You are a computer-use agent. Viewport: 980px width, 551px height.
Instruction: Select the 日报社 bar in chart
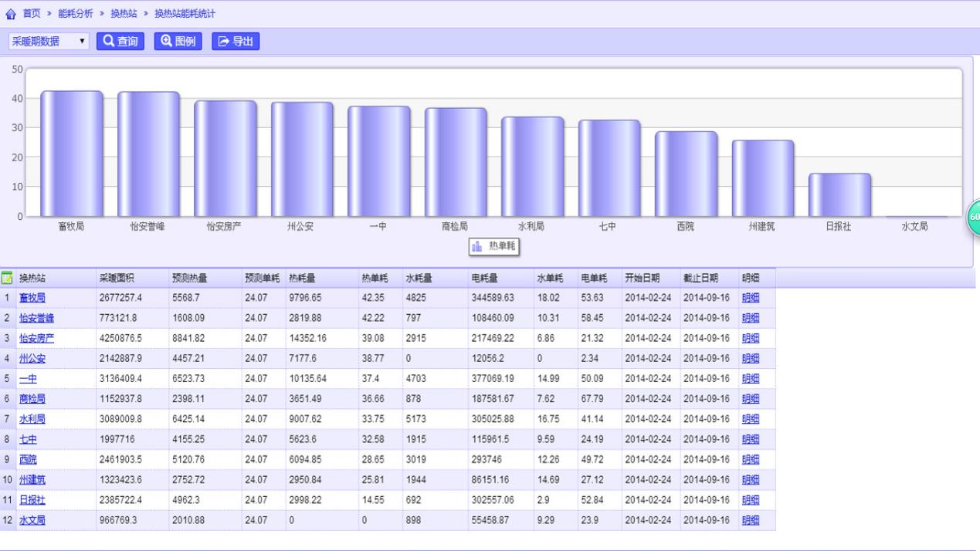pos(839,194)
